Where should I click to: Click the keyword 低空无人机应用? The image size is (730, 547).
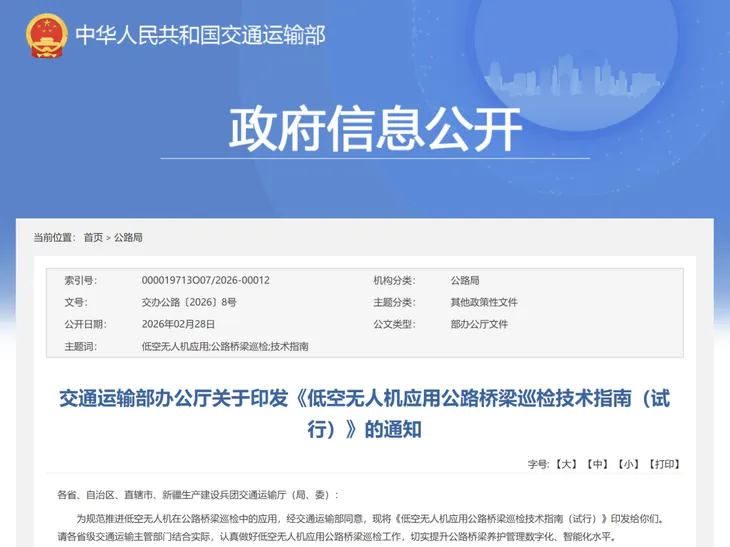tap(175, 347)
